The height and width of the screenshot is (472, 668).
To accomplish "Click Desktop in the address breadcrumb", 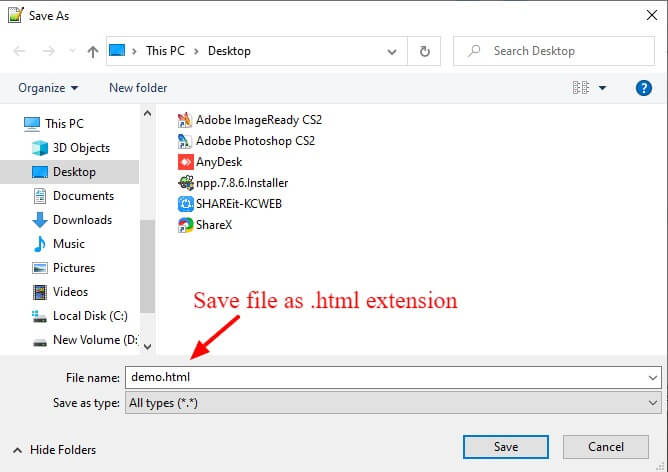I will coord(229,51).
